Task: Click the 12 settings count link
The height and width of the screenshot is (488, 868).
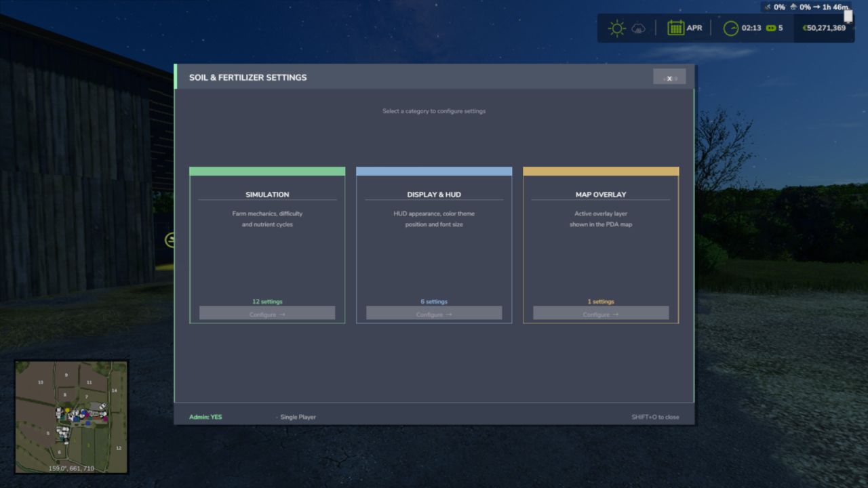Action: 267,302
